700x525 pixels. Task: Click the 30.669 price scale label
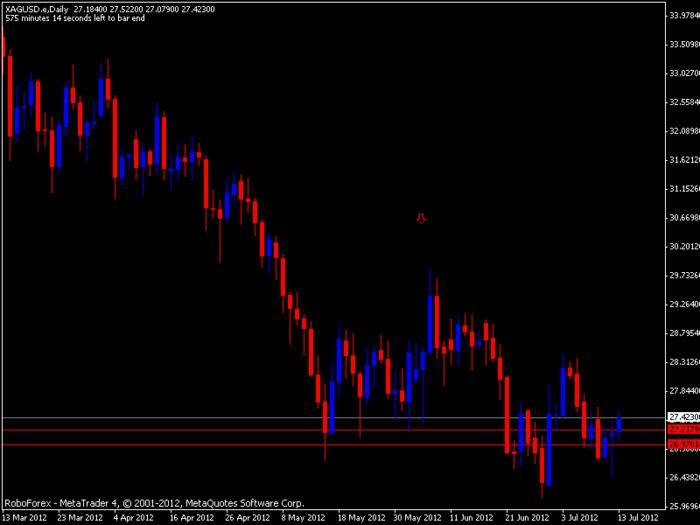click(684, 218)
